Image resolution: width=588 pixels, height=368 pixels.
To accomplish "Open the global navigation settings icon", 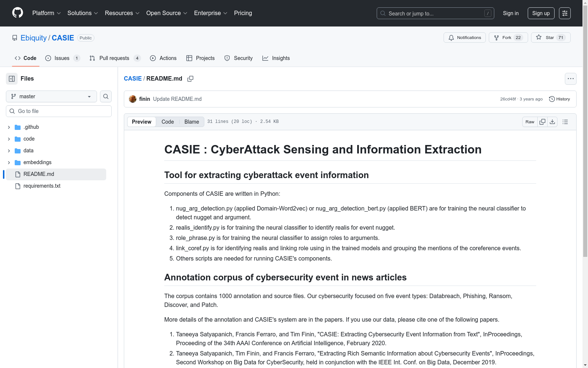I will [x=565, y=13].
